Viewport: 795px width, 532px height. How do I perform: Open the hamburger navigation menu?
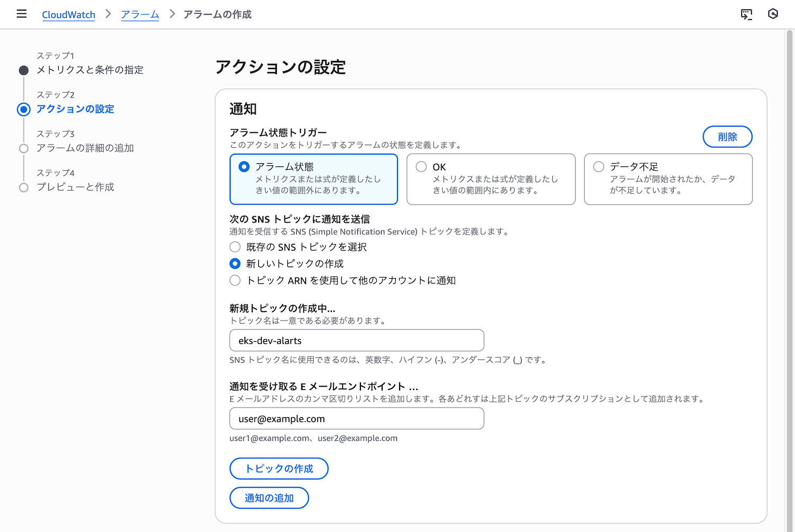click(22, 14)
